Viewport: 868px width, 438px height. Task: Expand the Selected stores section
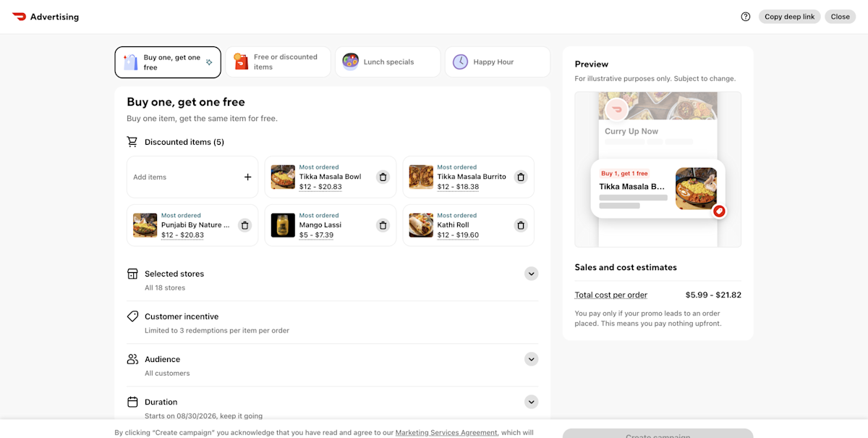click(x=531, y=274)
